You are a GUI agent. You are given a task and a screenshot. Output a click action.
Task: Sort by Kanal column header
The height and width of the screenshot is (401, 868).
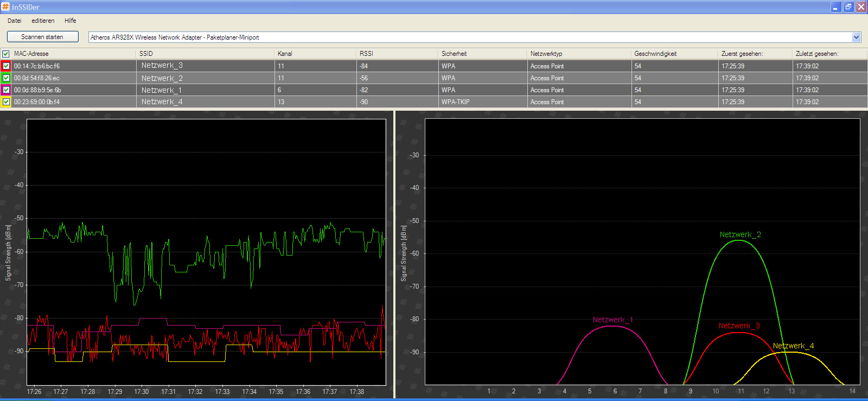(x=315, y=54)
